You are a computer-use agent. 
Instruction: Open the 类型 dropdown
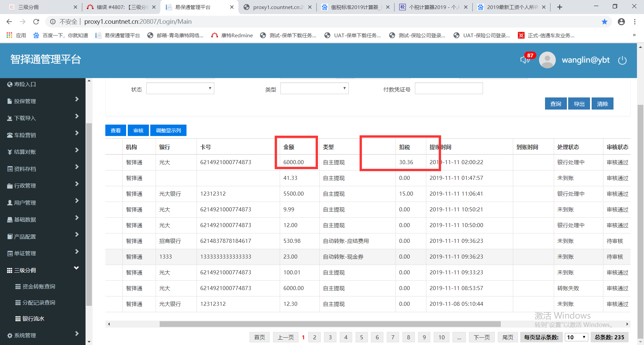tap(314, 89)
